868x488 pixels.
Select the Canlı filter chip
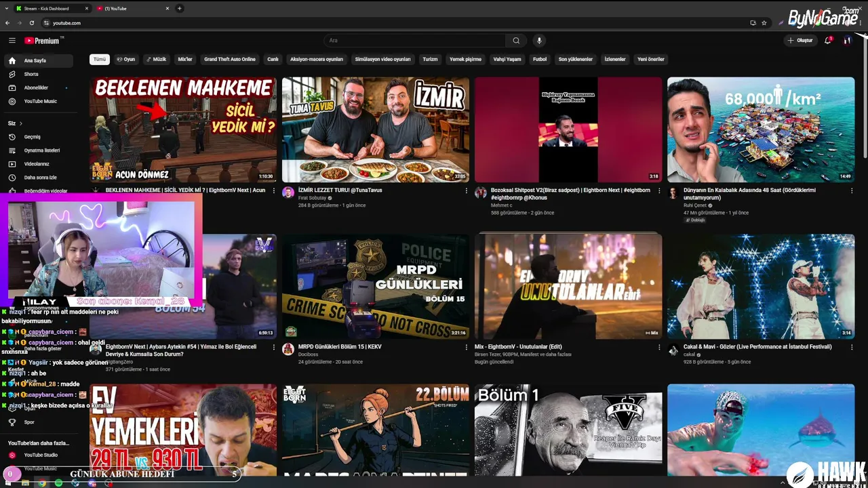tap(273, 59)
